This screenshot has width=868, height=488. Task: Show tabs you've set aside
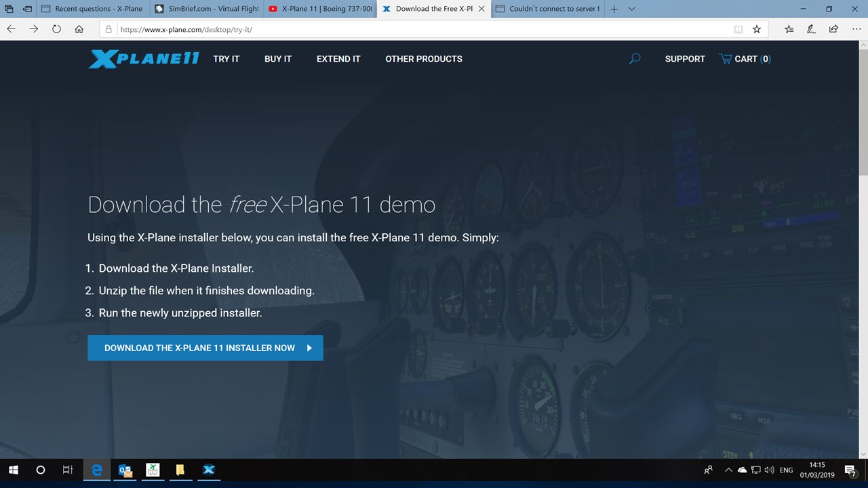[9, 9]
